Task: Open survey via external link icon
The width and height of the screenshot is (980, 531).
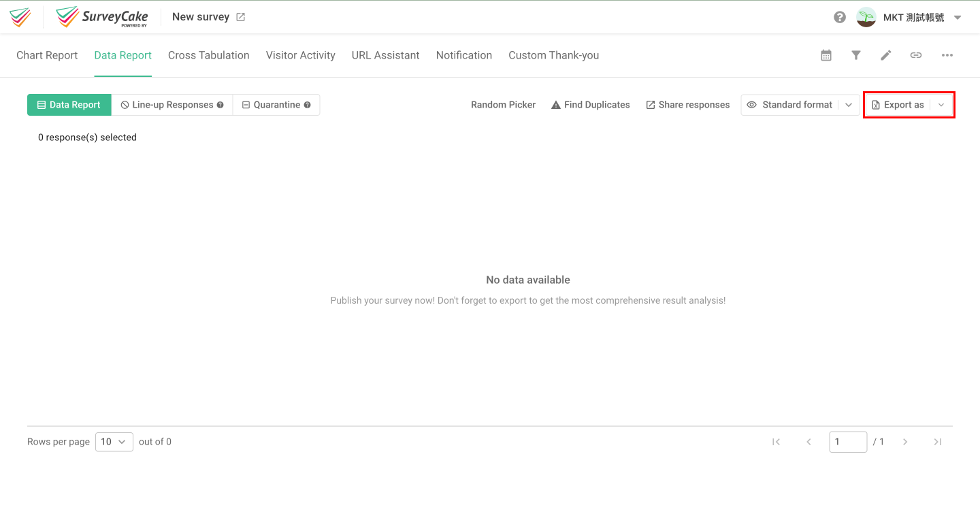Action: coord(240,17)
